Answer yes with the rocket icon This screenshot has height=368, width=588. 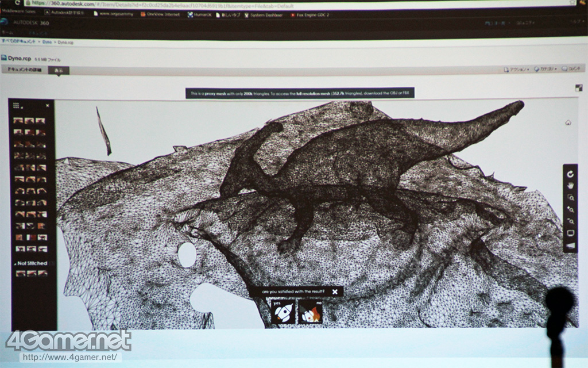(x=283, y=311)
